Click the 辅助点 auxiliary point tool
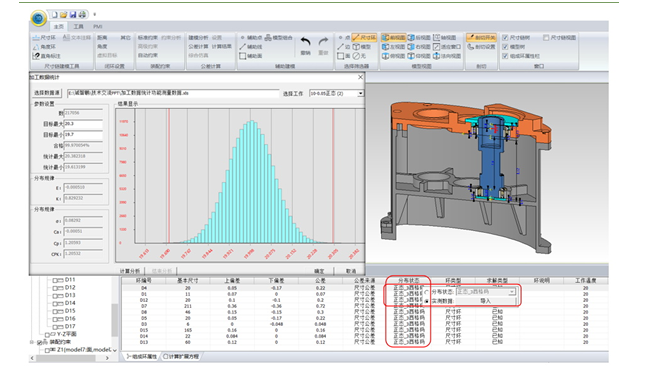Image resolution: width=645 pixels, height=370 pixels. [251, 37]
